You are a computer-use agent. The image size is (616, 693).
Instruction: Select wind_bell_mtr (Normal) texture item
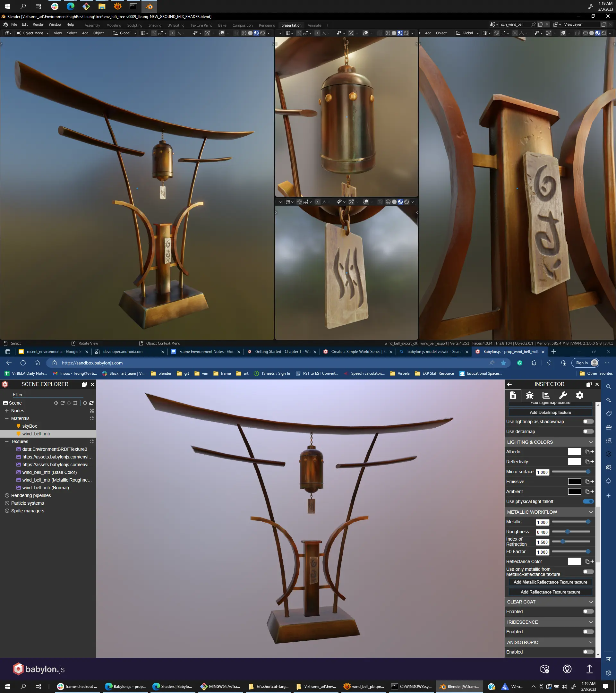[46, 488]
